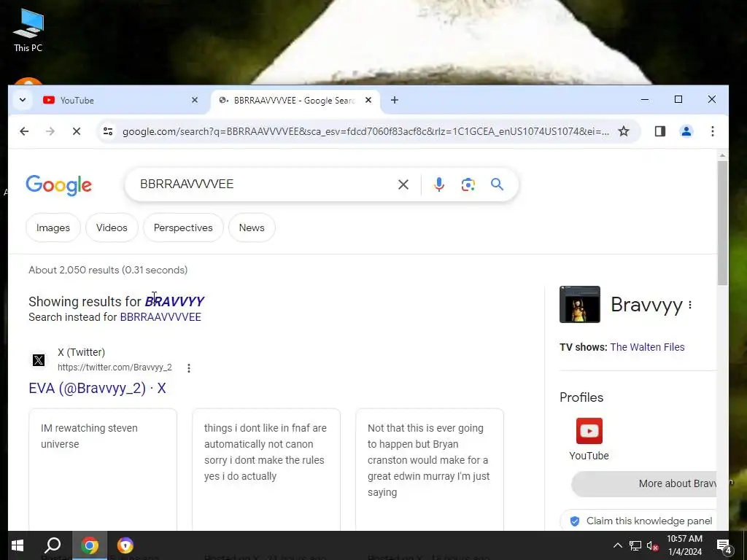Open the taskbar clock and date
This screenshot has height=560, width=747.
coord(684,545)
